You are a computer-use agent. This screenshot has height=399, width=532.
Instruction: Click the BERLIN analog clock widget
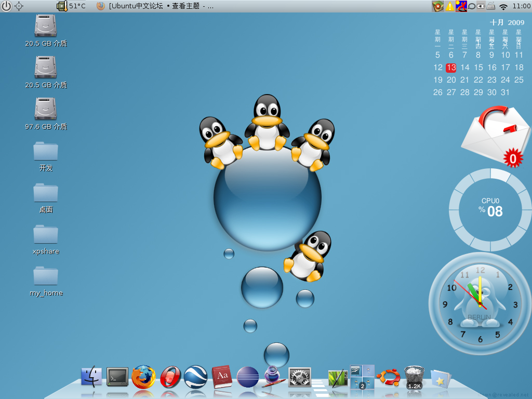[481, 303]
